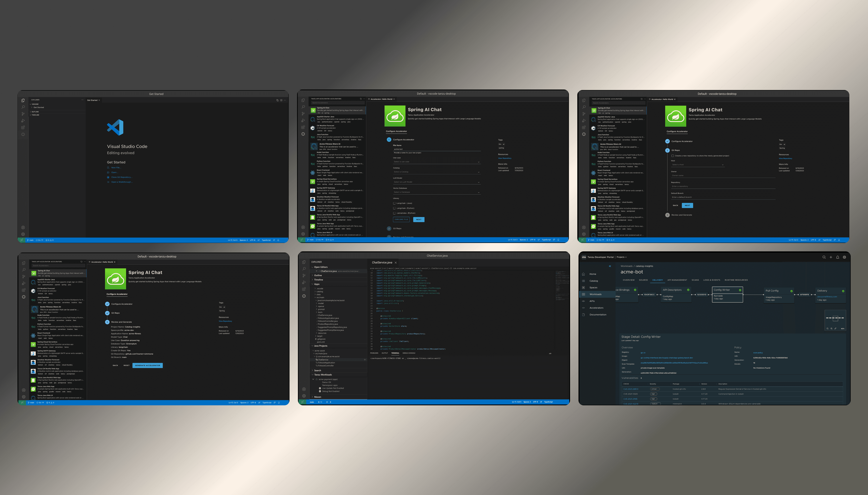
Task: Open notifications bell in Tanzu Developer Portal
Action: click(x=837, y=257)
